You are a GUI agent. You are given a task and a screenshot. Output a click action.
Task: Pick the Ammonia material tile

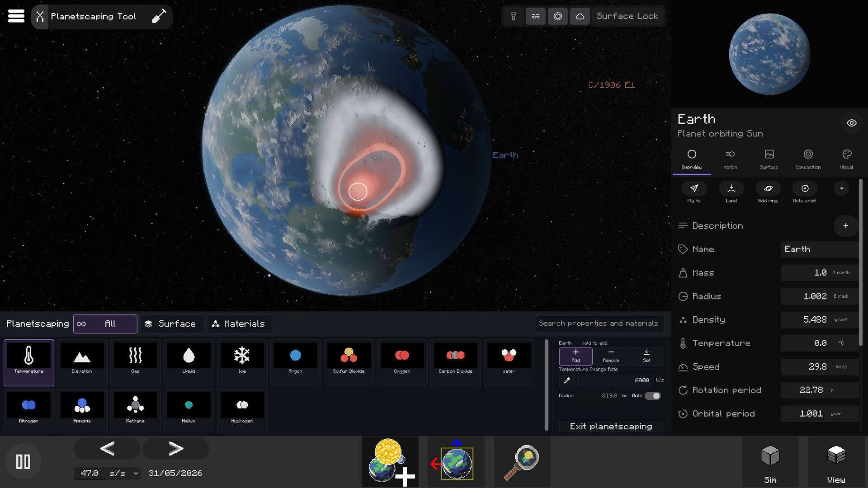(82, 411)
